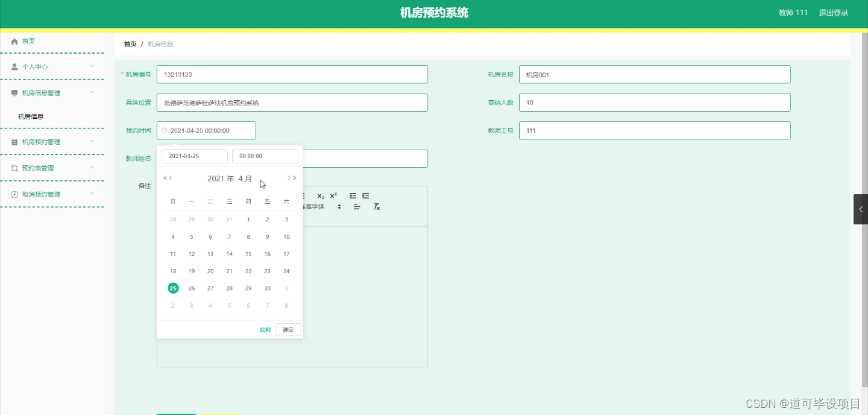Viewport: 868px width, 415px height.
Task: Select the home icon beside 首页 in sidebar
Action: click(x=14, y=40)
